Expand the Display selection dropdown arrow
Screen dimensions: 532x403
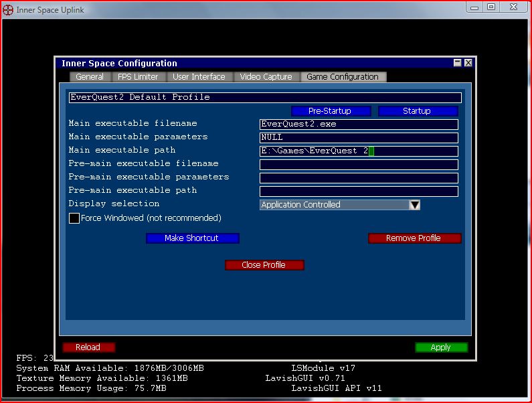point(414,205)
